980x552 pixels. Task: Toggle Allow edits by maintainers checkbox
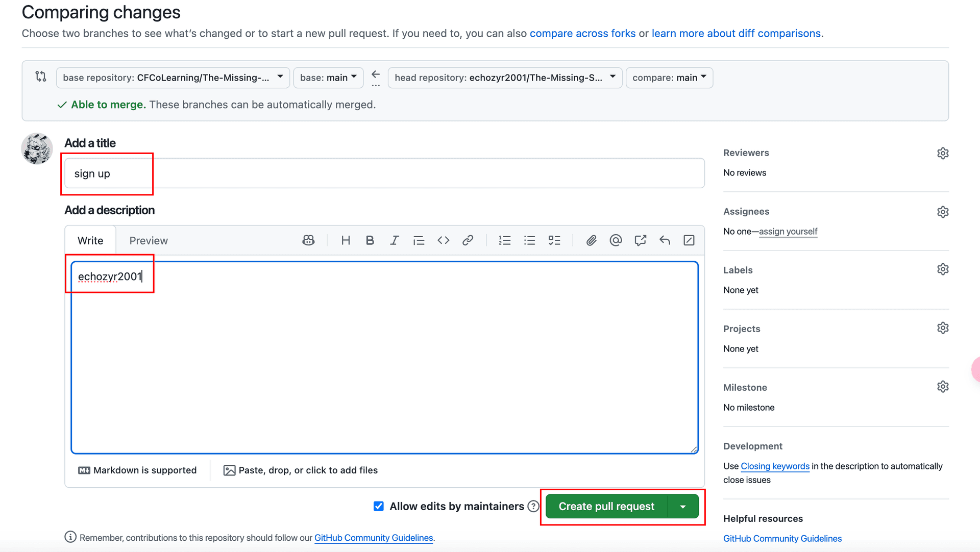378,506
